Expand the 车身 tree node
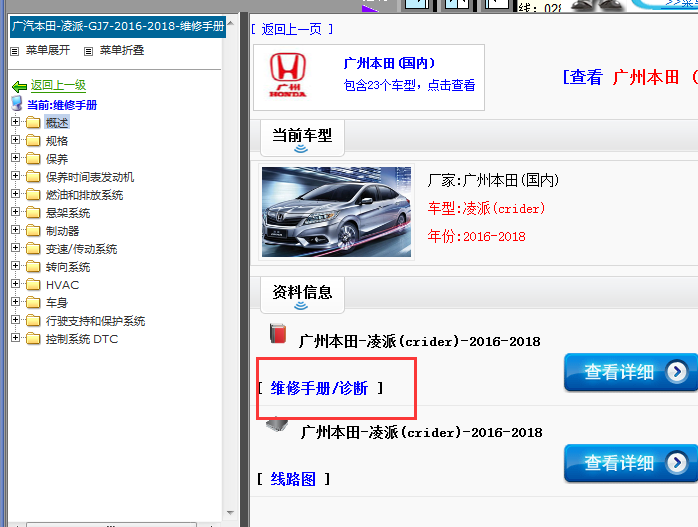This screenshot has height=527, width=698. pyautogui.click(x=16, y=302)
